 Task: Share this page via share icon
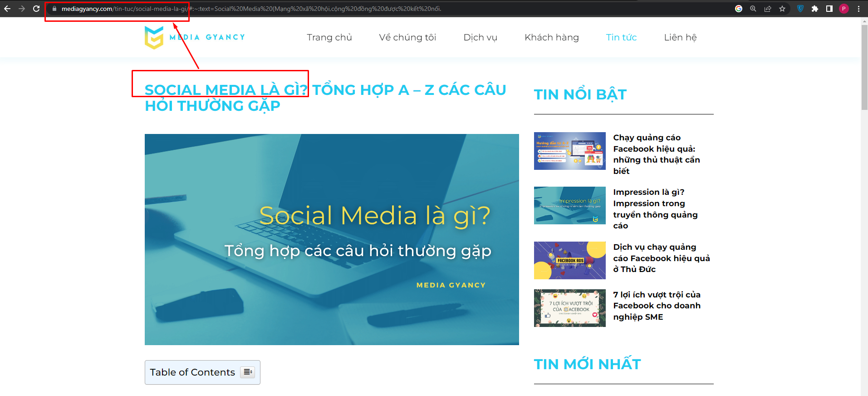tap(768, 9)
